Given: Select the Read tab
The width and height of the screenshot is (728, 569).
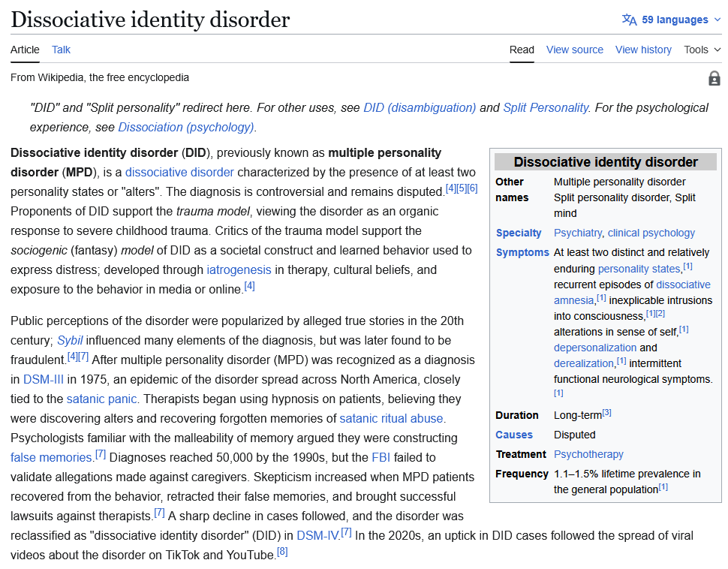Looking at the screenshot, I should tap(522, 50).
